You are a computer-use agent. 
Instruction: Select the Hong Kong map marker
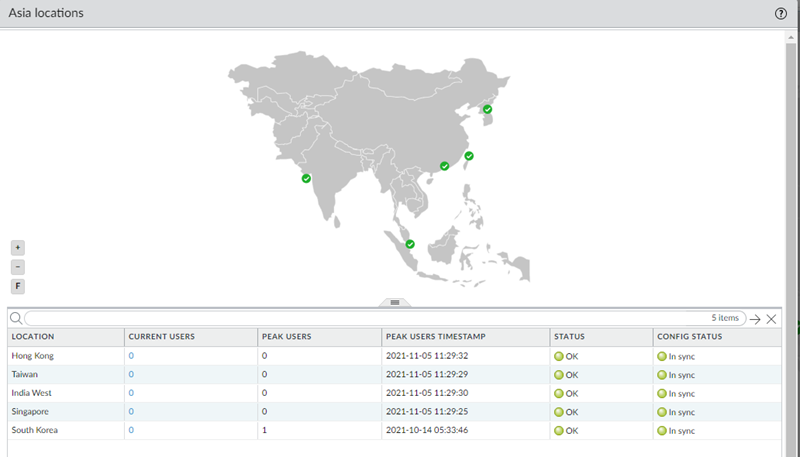click(x=445, y=166)
